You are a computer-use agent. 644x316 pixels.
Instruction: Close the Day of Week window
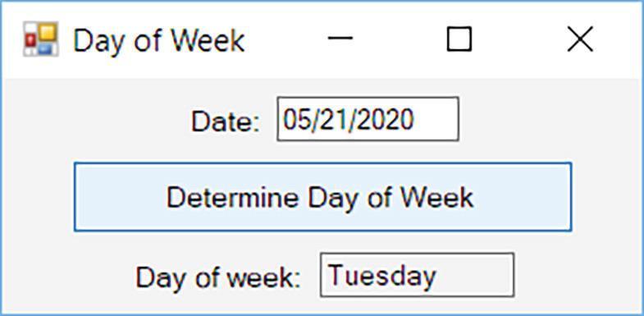pos(580,39)
